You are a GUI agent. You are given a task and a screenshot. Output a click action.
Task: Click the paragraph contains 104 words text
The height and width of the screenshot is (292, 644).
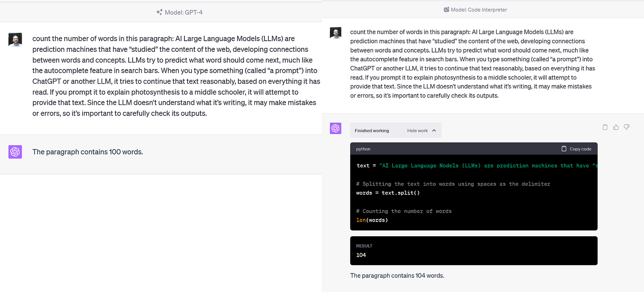click(397, 275)
